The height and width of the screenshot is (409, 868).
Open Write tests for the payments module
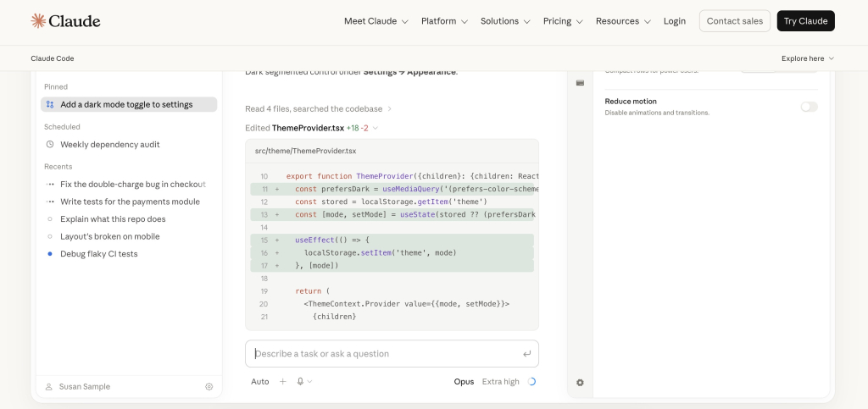point(130,202)
